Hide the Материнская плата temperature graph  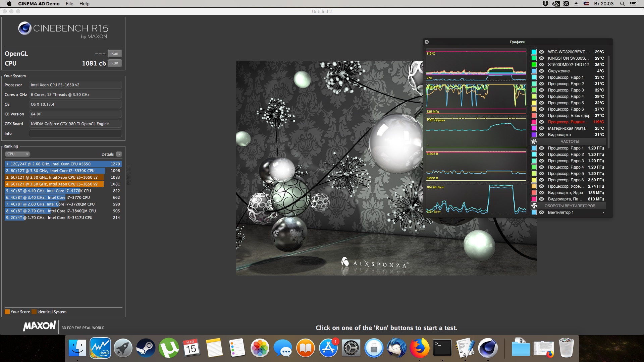click(x=541, y=128)
